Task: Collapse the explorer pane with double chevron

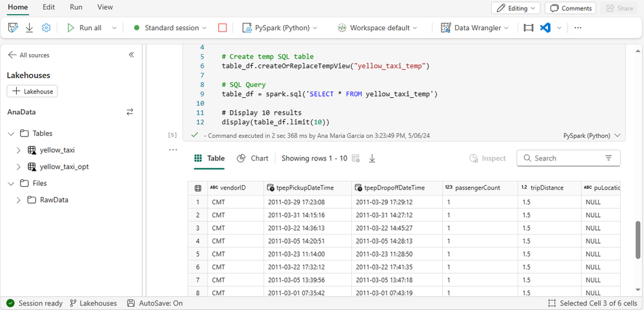Action: (x=132, y=55)
